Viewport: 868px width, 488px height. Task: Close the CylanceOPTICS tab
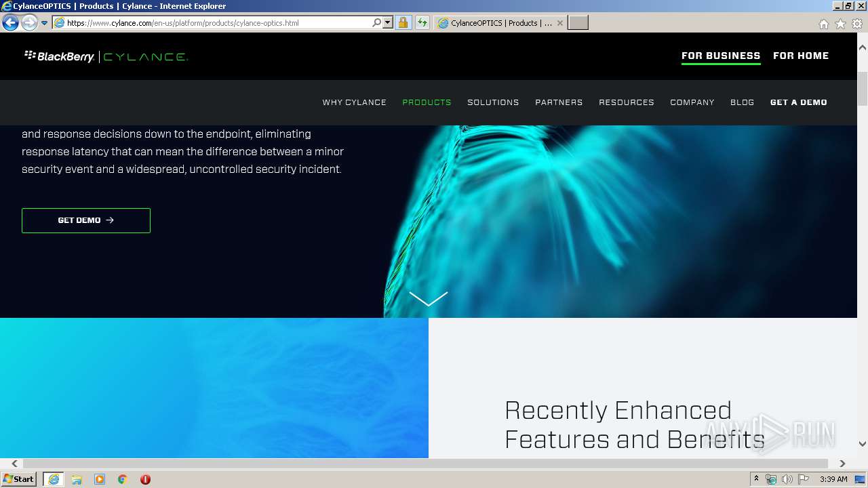pyautogui.click(x=560, y=23)
